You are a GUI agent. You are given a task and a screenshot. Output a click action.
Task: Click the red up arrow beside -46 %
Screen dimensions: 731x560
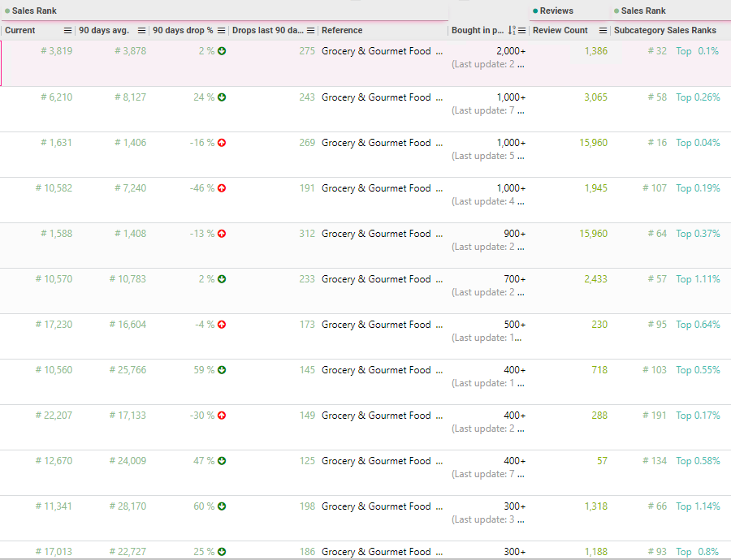(x=222, y=188)
